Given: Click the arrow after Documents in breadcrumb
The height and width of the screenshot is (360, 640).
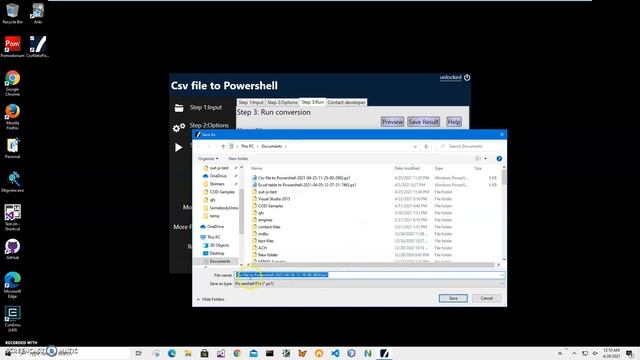Looking at the screenshot, I should tap(286, 146).
